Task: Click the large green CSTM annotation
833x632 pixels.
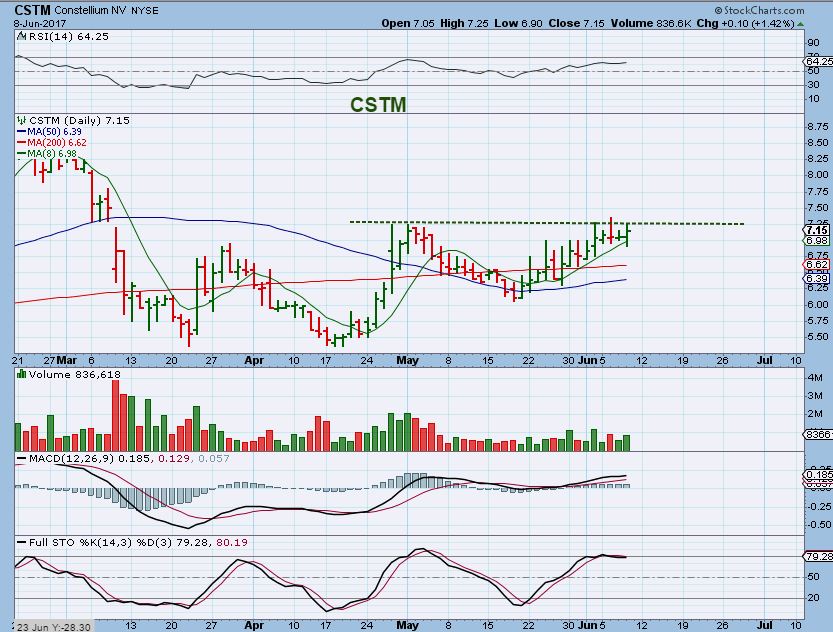Action: [x=378, y=105]
